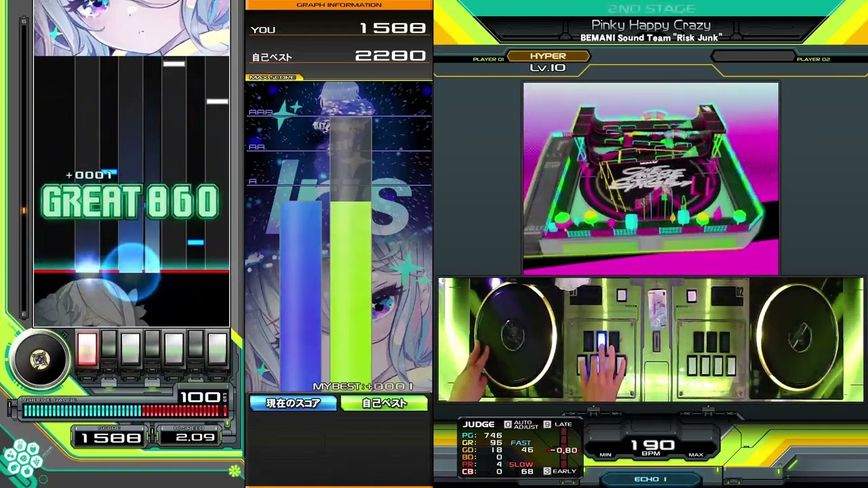Select the 現在のスコア button
The width and height of the screenshot is (868, 488).
[293, 403]
